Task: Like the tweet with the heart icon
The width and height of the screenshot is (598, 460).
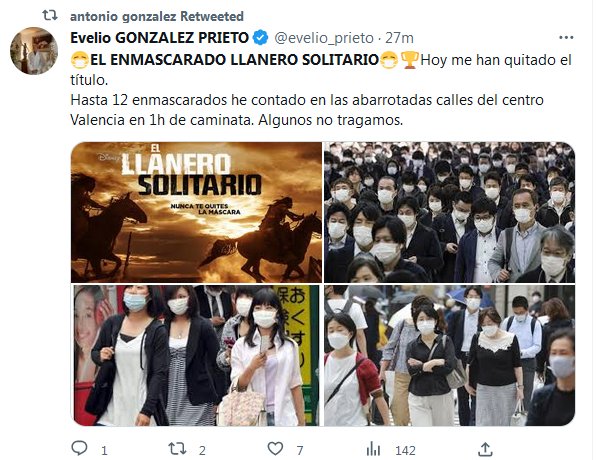Action: tap(275, 449)
